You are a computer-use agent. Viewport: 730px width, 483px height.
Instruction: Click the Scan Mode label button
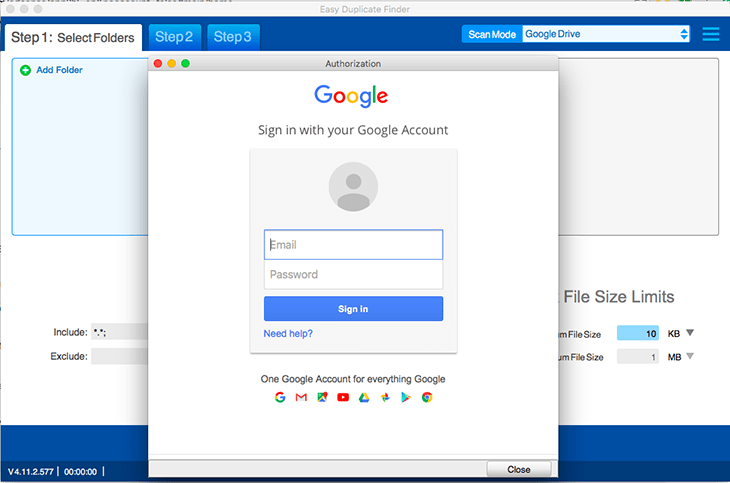pyautogui.click(x=492, y=34)
